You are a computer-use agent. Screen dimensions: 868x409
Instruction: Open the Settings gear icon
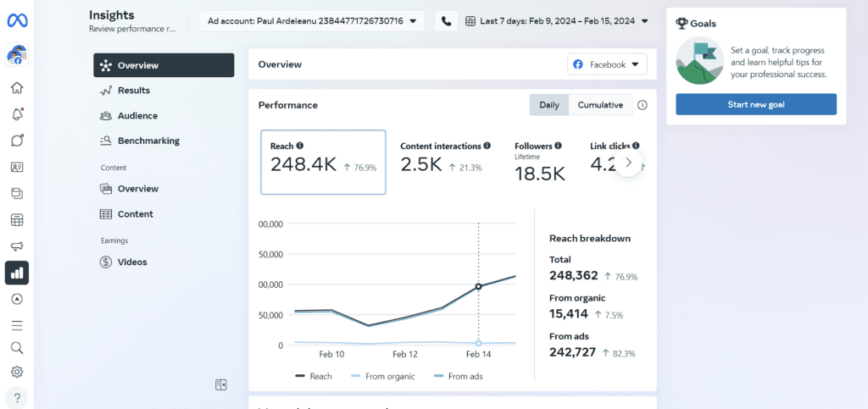(x=17, y=372)
